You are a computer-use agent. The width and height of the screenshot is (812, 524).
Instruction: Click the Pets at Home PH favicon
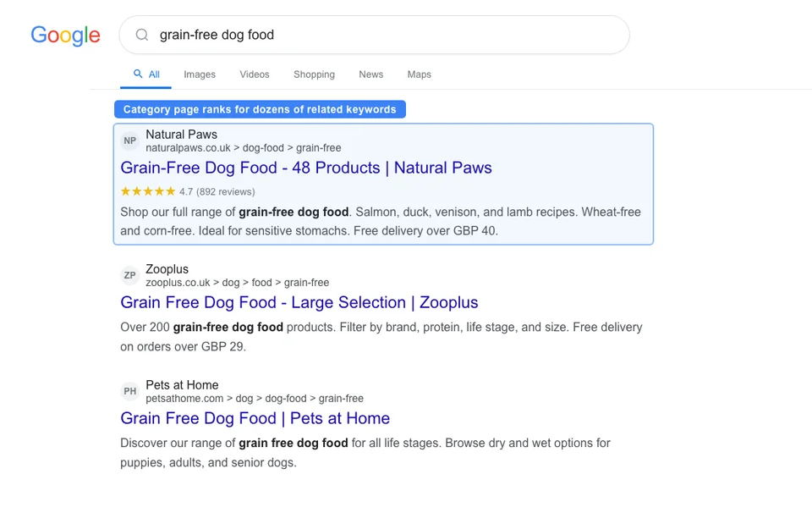coord(129,391)
